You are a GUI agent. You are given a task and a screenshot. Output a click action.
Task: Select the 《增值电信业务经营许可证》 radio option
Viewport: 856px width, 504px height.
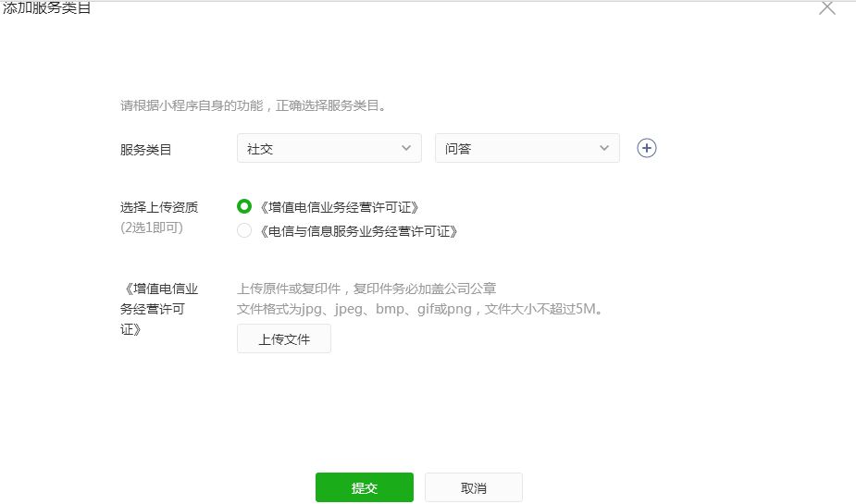coord(244,207)
